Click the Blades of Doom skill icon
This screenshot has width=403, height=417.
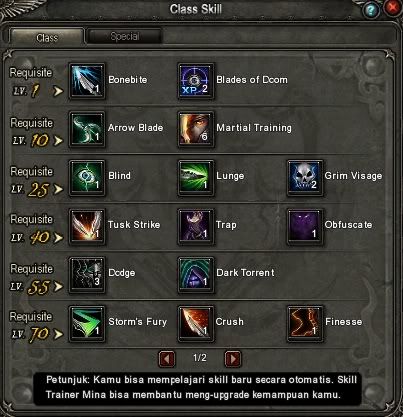pos(196,81)
